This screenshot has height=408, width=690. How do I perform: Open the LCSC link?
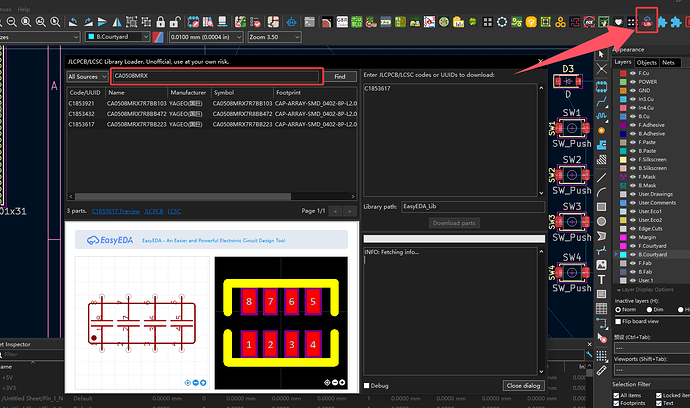pyautogui.click(x=174, y=211)
